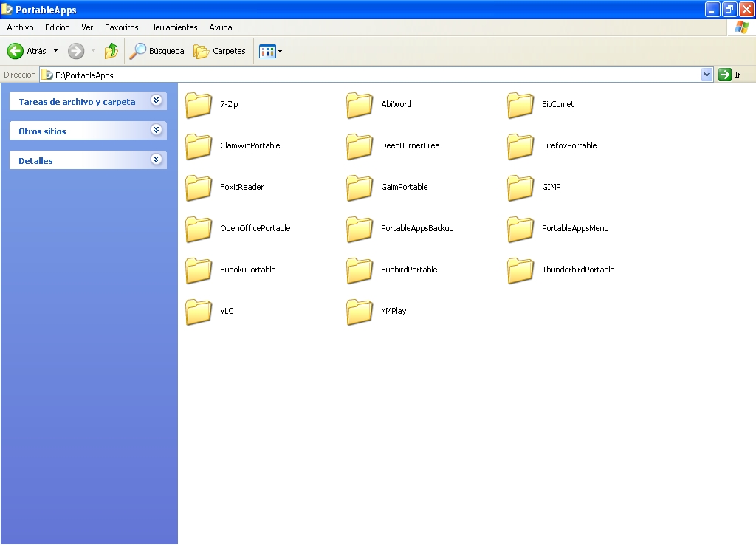This screenshot has height=545, width=756.
Task: Click the green Ir go button
Action: click(729, 75)
